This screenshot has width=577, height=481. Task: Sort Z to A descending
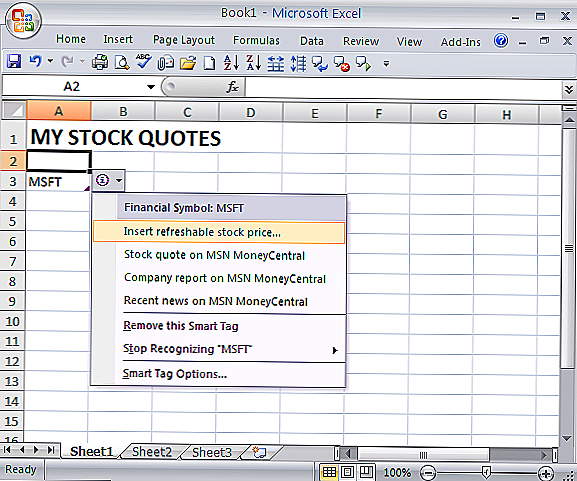point(254,63)
